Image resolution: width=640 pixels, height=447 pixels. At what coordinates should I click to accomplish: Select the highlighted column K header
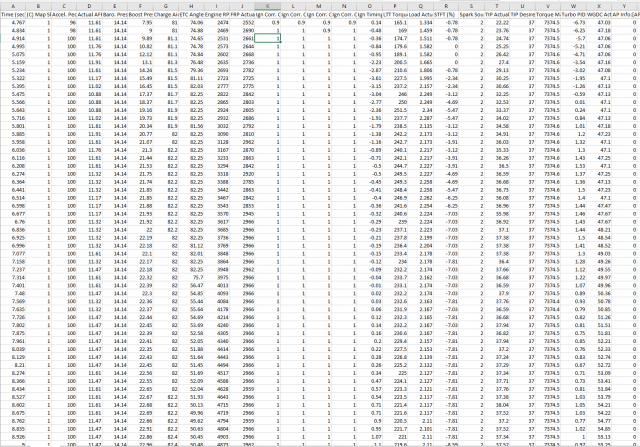coord(267,6)
